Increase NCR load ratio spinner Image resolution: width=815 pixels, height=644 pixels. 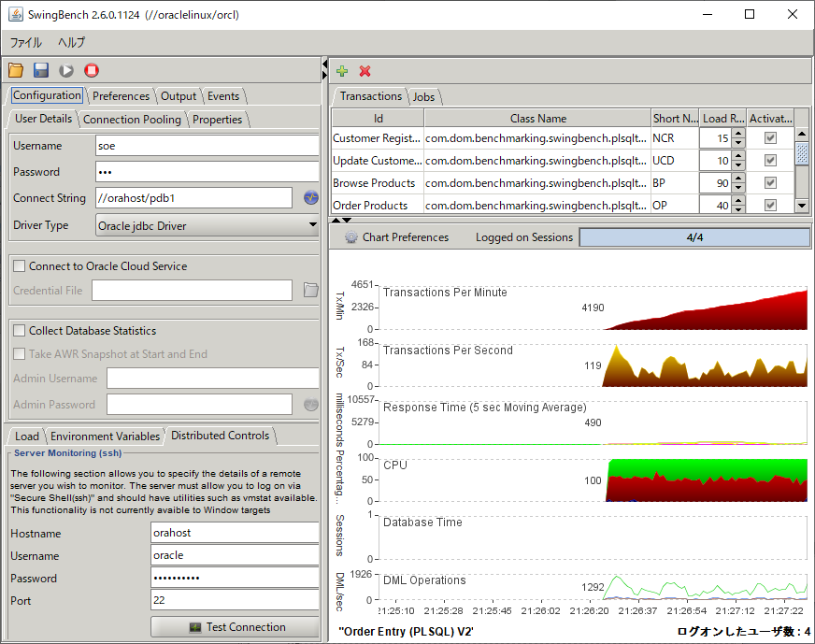pos(738,134)
